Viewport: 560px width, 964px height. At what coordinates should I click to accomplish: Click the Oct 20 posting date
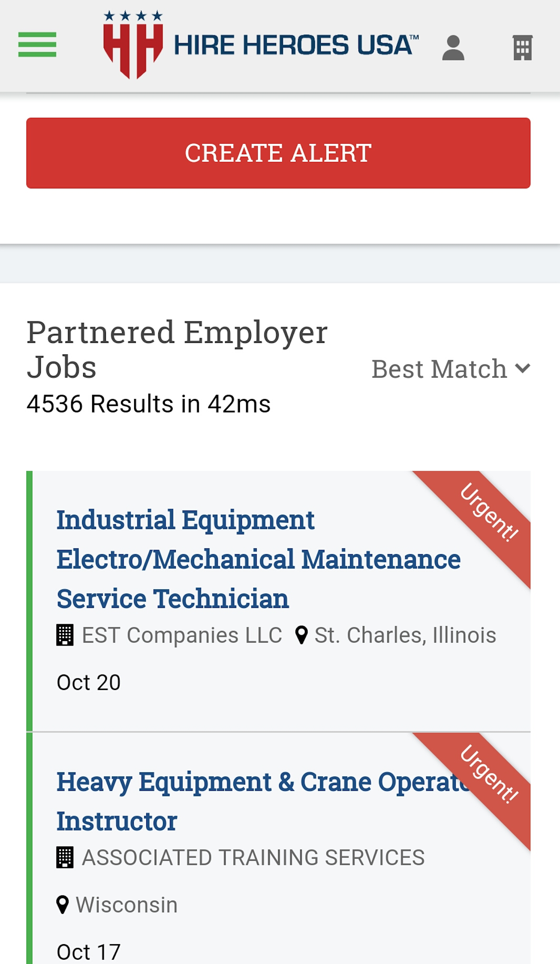point(89,682)
